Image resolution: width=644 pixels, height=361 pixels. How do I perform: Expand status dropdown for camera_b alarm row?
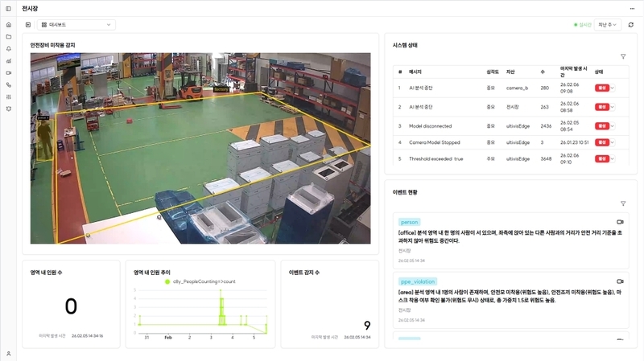[613, 88]
